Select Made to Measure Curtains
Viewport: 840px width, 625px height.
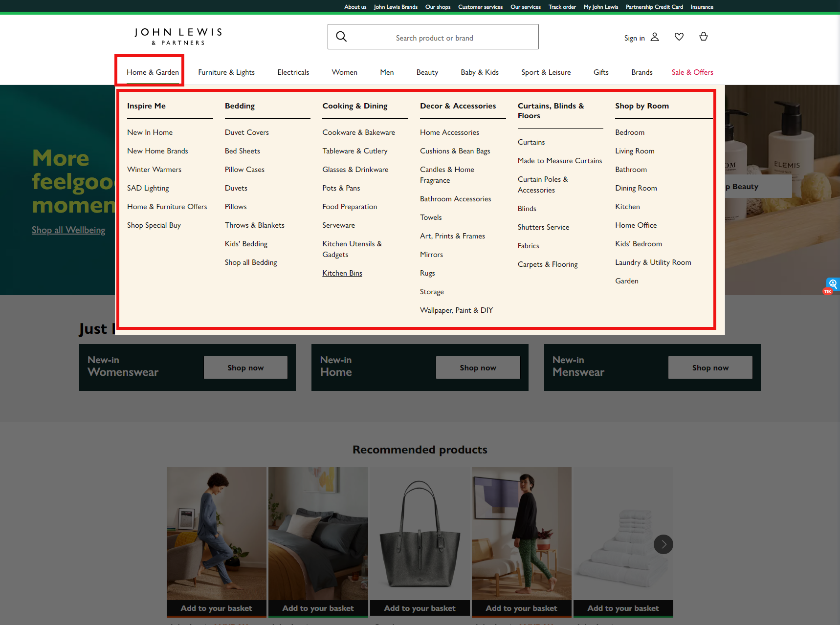(559, 160)
